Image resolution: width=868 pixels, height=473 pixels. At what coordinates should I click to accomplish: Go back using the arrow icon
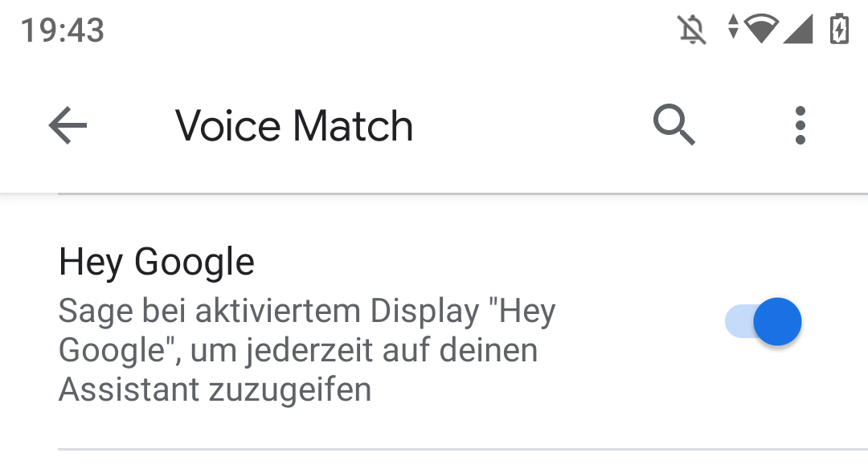[68, 125]
